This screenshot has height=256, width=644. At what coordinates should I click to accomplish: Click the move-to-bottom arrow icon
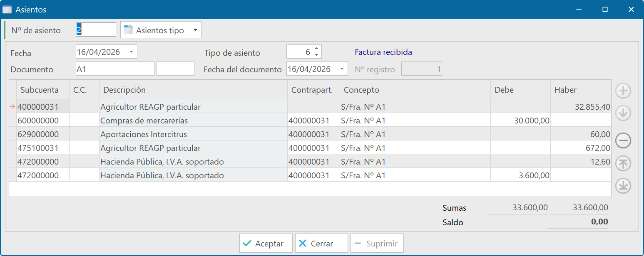click(x=623, y=186)
